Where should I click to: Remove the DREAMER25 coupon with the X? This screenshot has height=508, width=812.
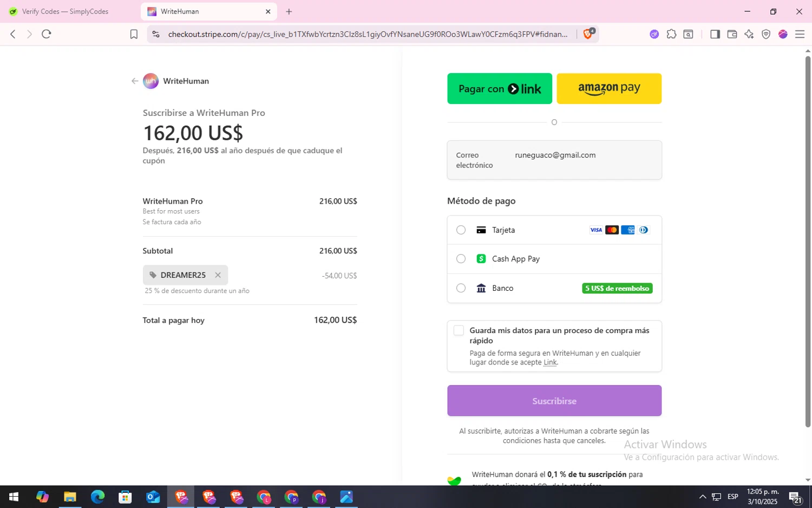click(x=218, y=275)
